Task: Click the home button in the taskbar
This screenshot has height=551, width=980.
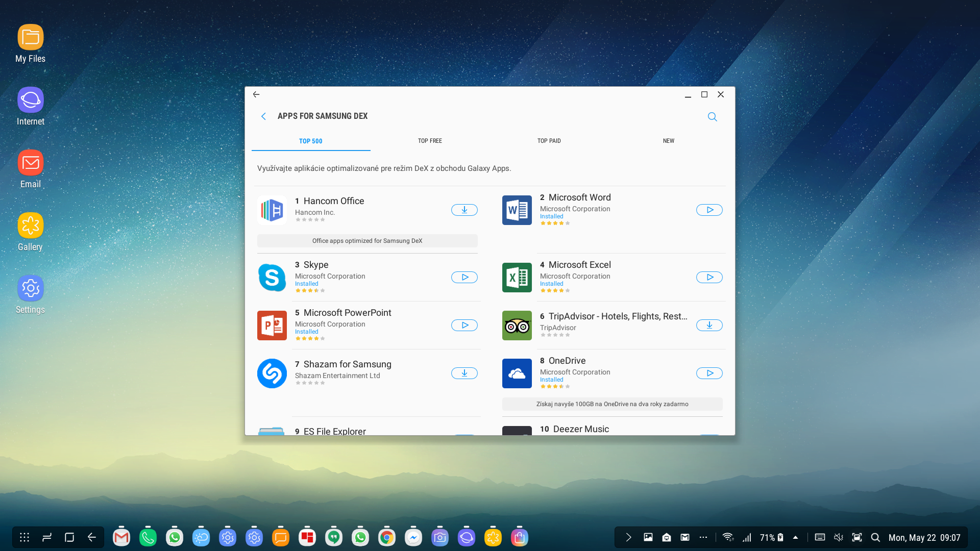Action: click(69, 537)
